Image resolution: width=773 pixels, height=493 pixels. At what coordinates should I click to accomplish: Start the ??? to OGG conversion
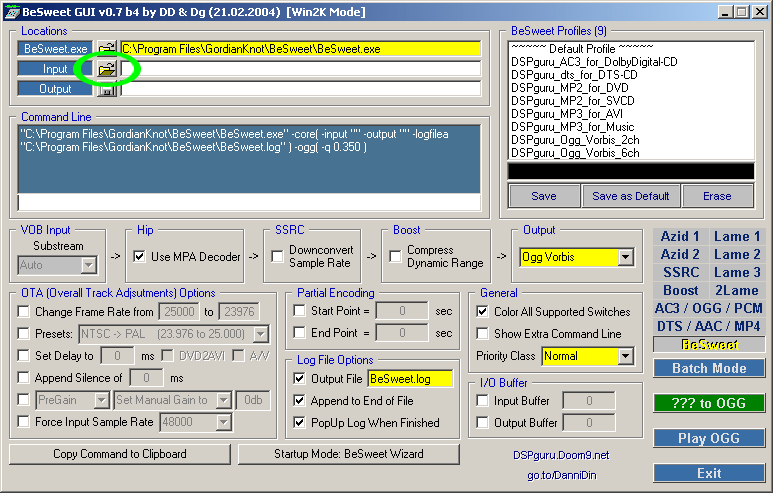pos(709,403)
